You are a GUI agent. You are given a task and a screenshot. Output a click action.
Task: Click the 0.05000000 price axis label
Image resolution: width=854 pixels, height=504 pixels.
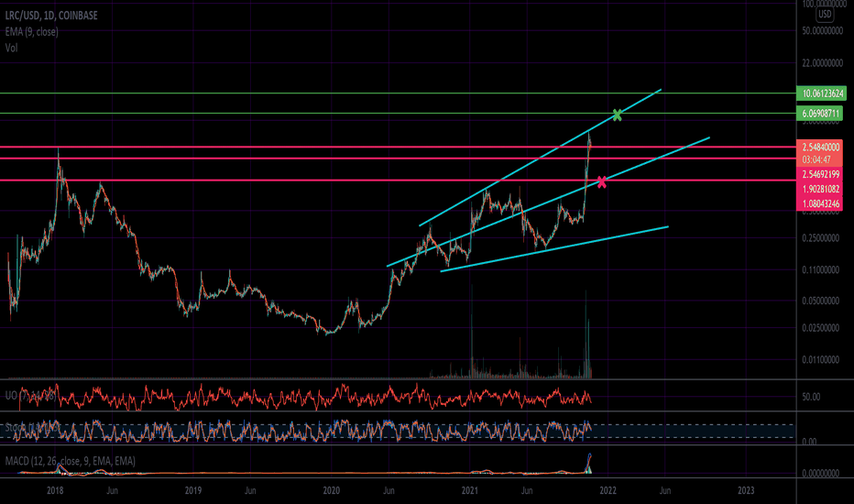821,301
